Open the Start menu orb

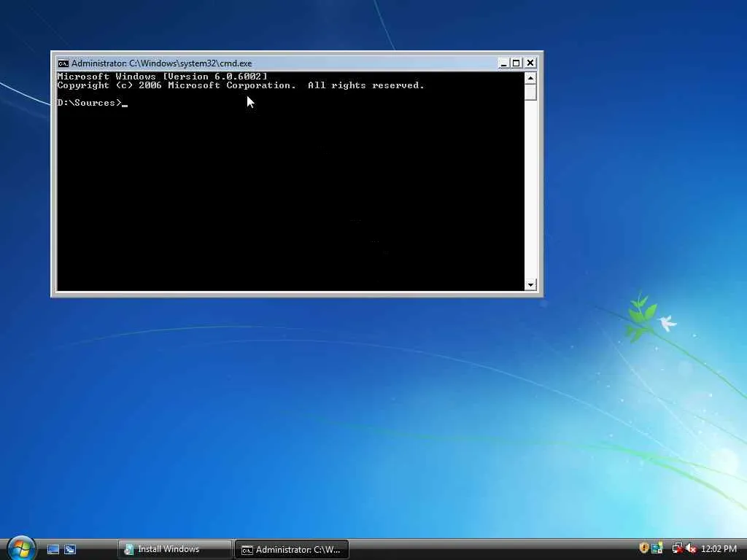tap(22, 548)
